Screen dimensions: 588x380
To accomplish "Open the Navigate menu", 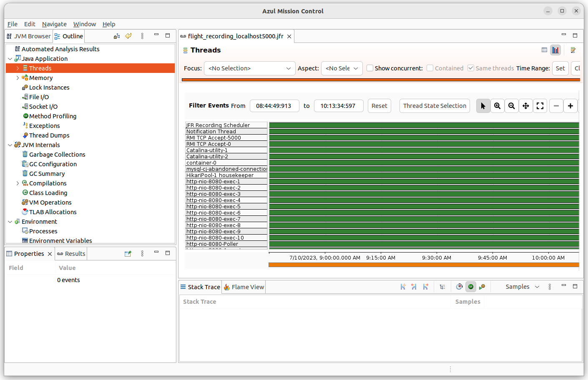I will (x=54, y=24).
